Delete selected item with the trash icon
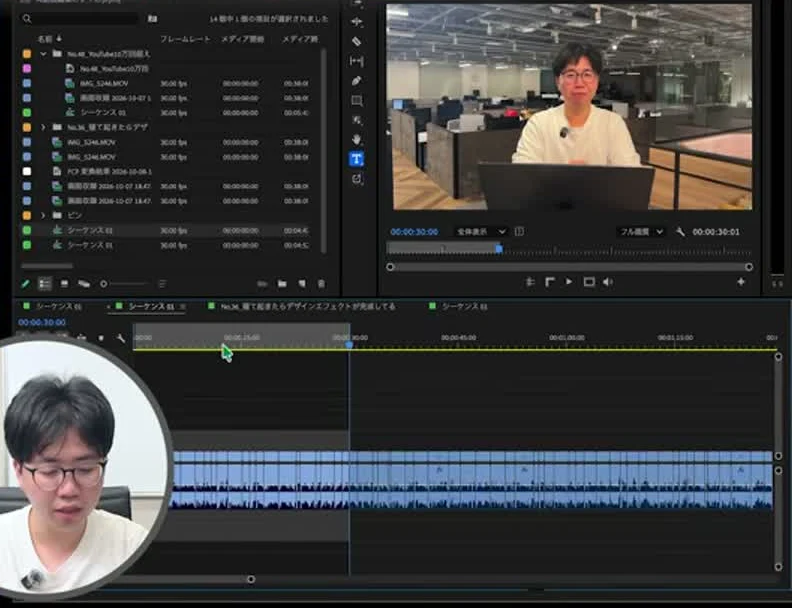The width and height of the screenshot is (792, 608). pos(321,284)
